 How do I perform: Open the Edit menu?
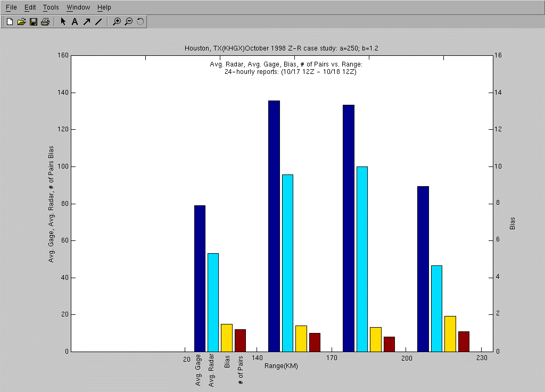(30, 7)
